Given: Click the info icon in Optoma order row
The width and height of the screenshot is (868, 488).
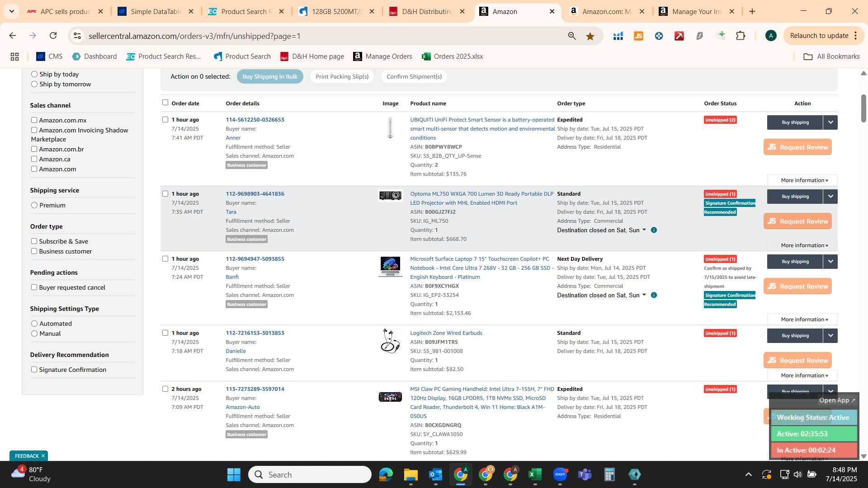Looking at the screenshot, I should click(x=654, y=230).
